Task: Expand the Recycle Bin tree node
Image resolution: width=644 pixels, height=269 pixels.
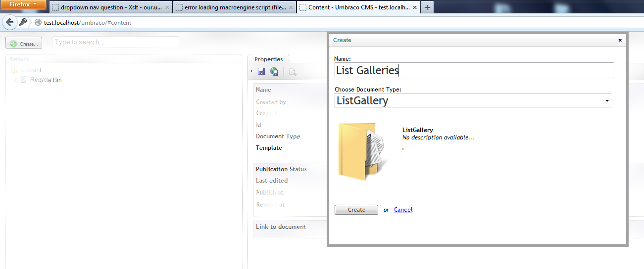Action: pyautogui.click(x=16, y=80)
